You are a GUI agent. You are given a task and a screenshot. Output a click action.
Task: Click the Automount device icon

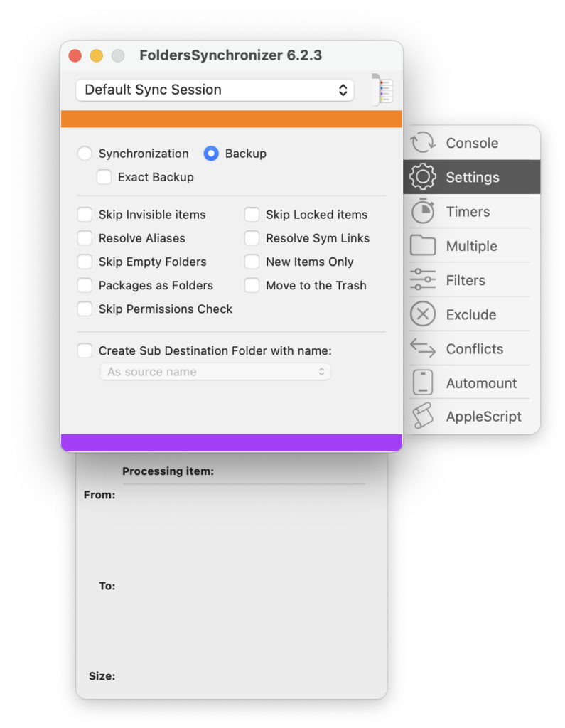pyautogui.click(x=422, y=382)
